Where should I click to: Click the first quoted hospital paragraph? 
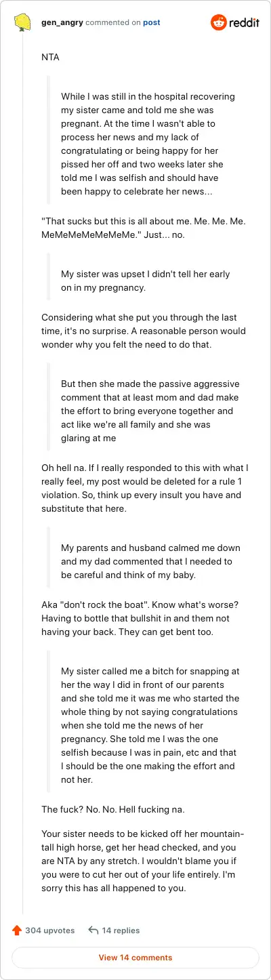pos(142,144)
